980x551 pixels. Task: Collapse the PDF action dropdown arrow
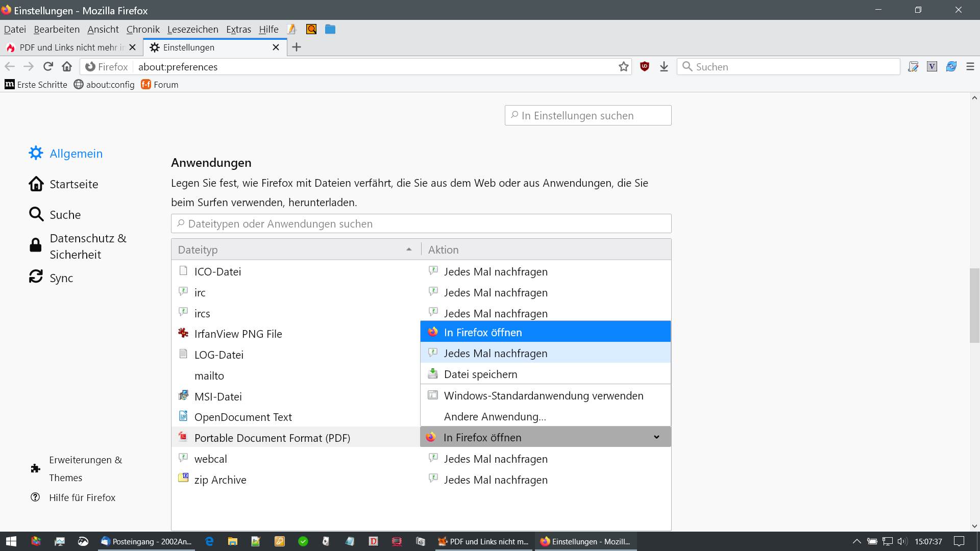656,437
